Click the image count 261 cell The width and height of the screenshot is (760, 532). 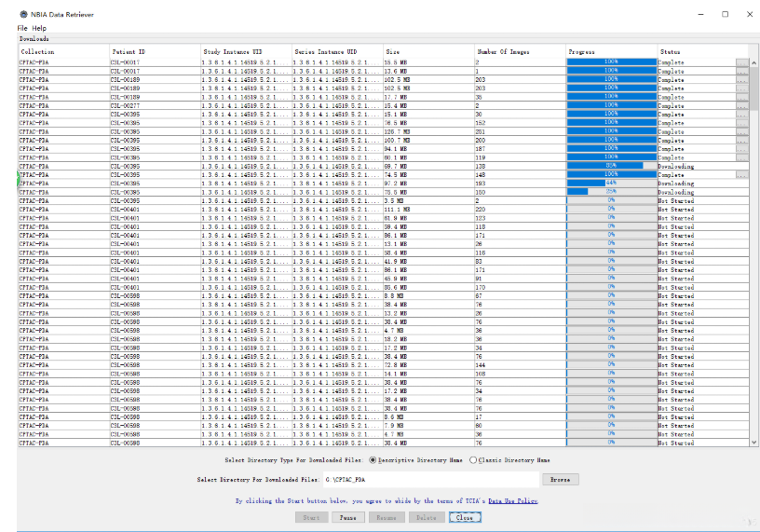click(x=521, y=132)
